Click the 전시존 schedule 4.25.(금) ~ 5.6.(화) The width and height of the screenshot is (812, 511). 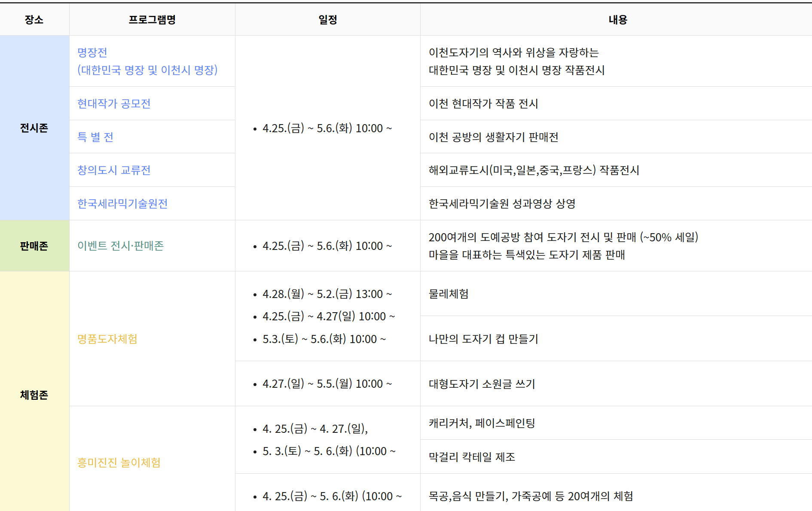point(327,128)
